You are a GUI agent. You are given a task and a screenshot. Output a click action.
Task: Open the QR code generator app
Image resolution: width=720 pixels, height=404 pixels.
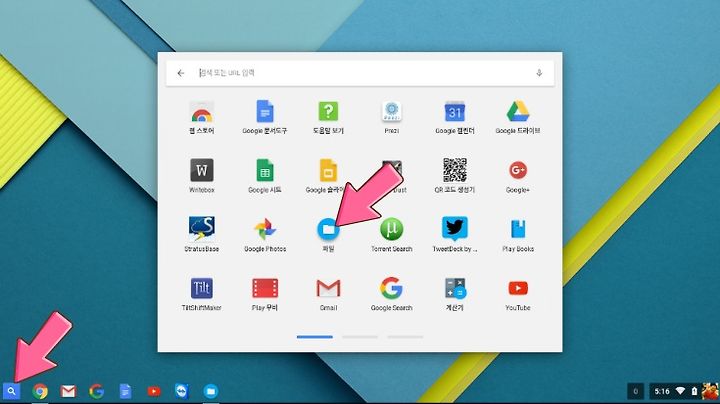tap(455, 170)
